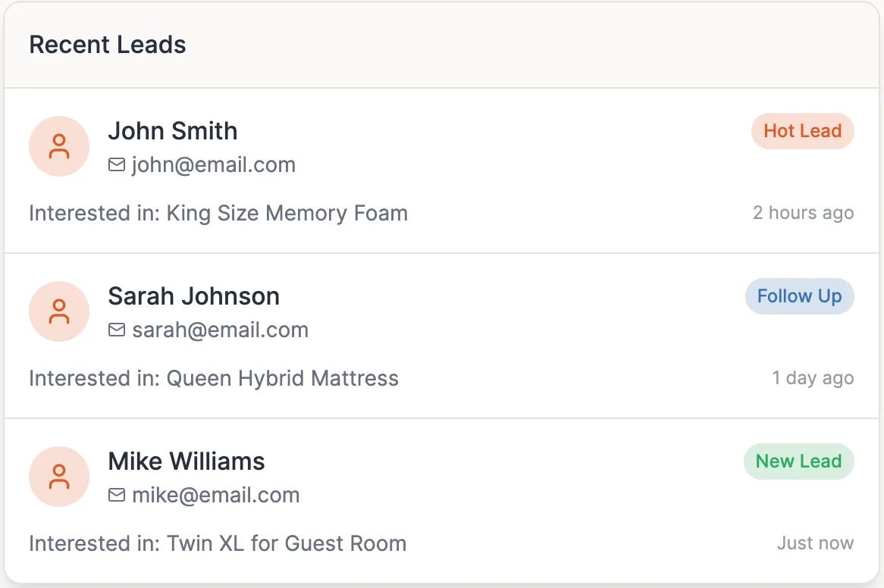The width and height of the screenshot is (884, 588).
Task: Click the Hot Lead badge
Action: 802,131
